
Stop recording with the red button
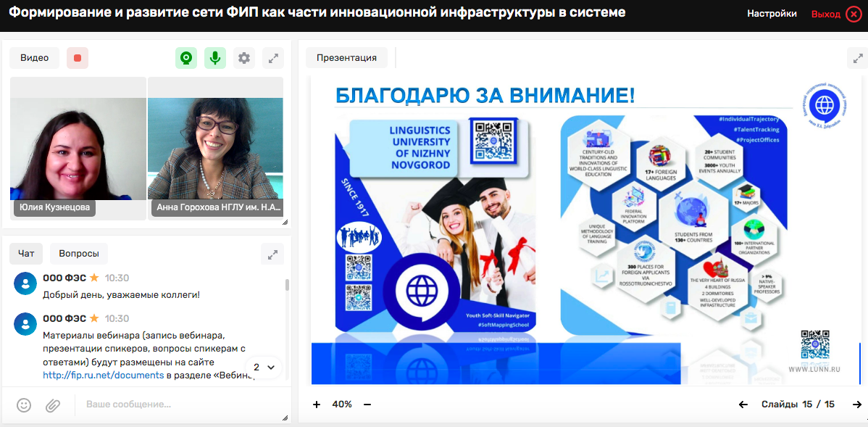78,57
